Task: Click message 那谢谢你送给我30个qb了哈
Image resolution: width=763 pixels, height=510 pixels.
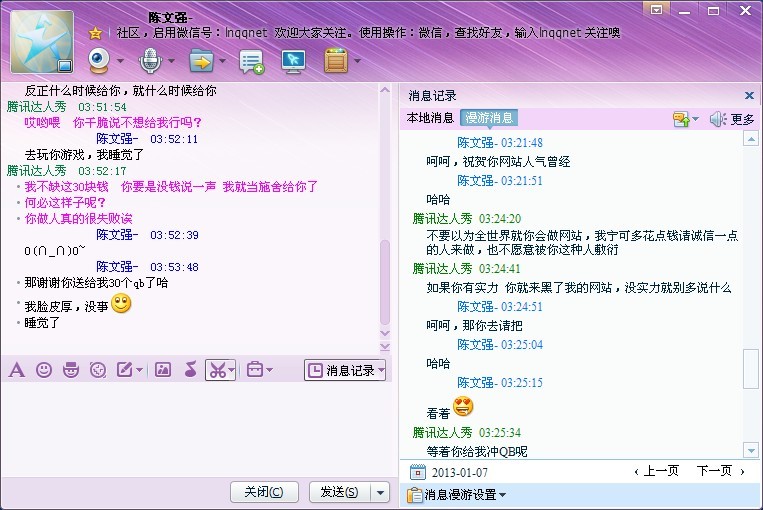Action: [96, 283]
